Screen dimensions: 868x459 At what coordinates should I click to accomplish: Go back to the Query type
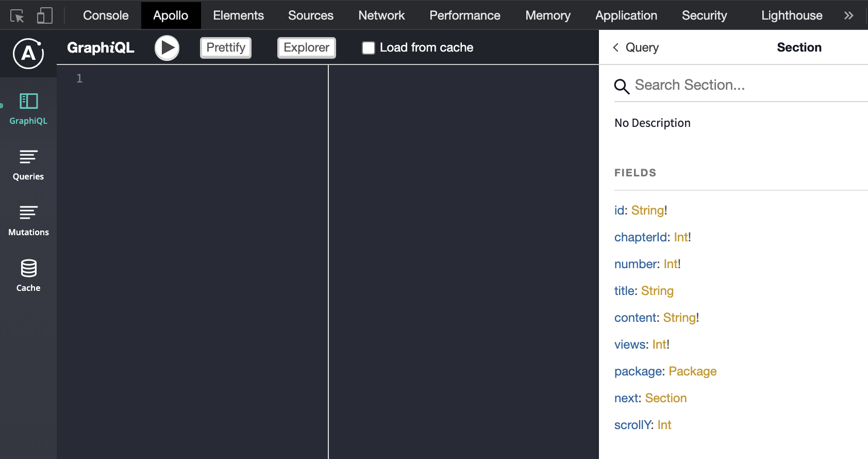[636, 47]
